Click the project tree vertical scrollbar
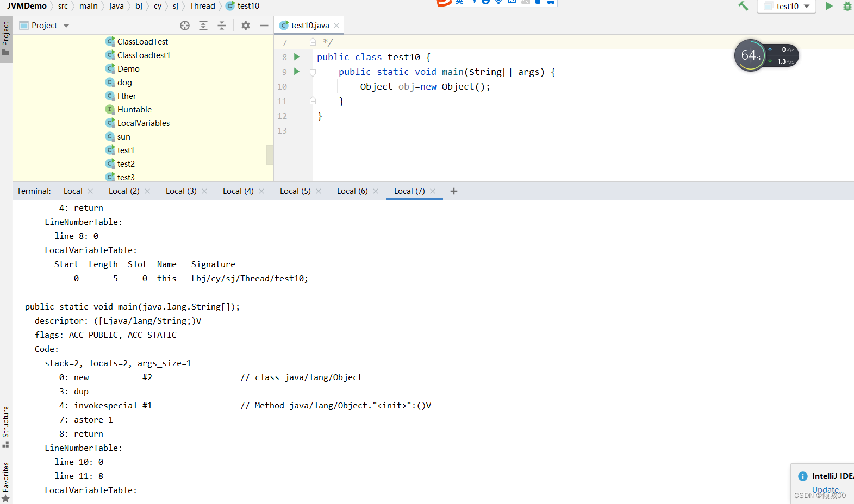854x504 pixels. point(270,154)
